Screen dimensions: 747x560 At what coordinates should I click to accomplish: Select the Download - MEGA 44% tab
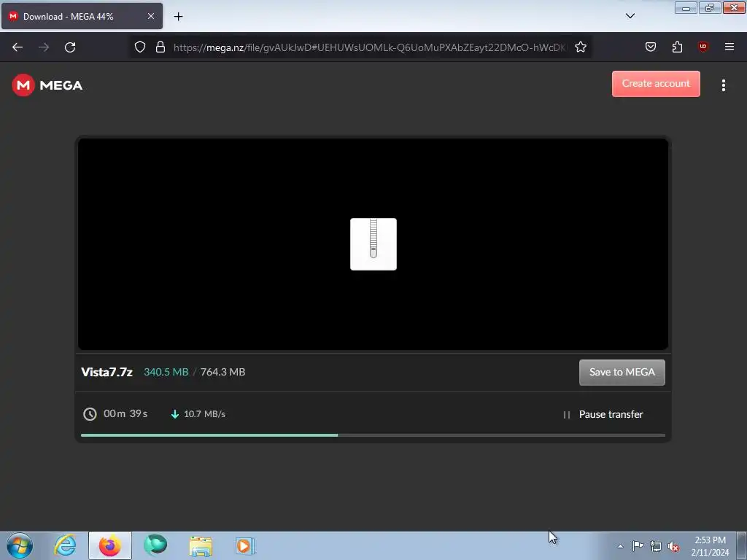(82, 16)
